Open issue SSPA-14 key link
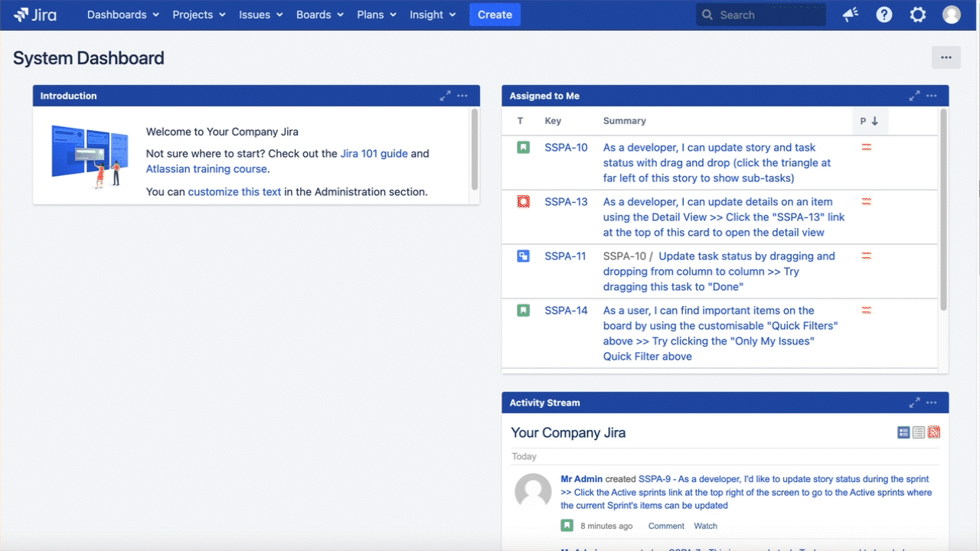980x551 pixels. click(x=566, y=310)
